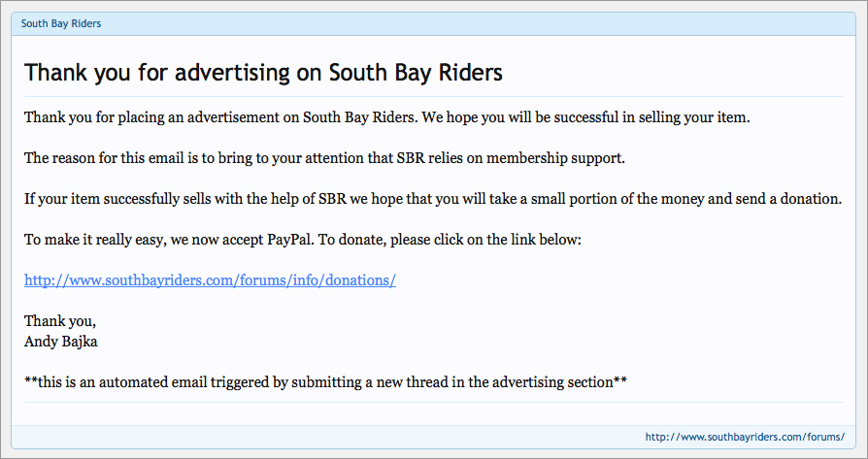
Task: Click the automated email notice with asterisks
Action: click(325, 382)
